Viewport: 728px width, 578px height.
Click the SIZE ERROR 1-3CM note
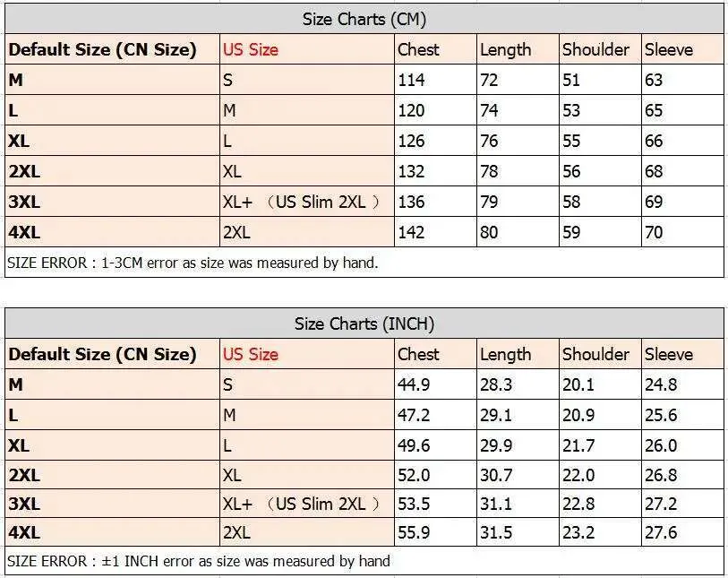tap(193, 263)
